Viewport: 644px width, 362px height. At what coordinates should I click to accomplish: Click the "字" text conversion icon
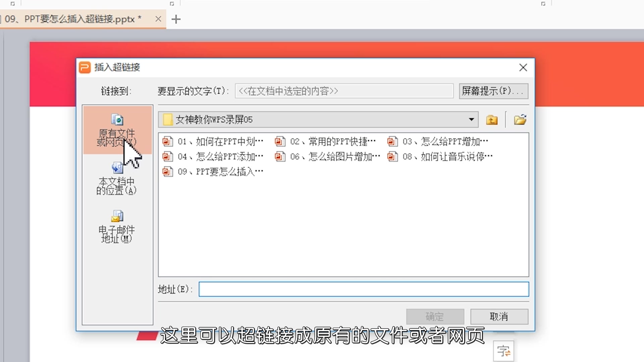(x=503, y=350)
